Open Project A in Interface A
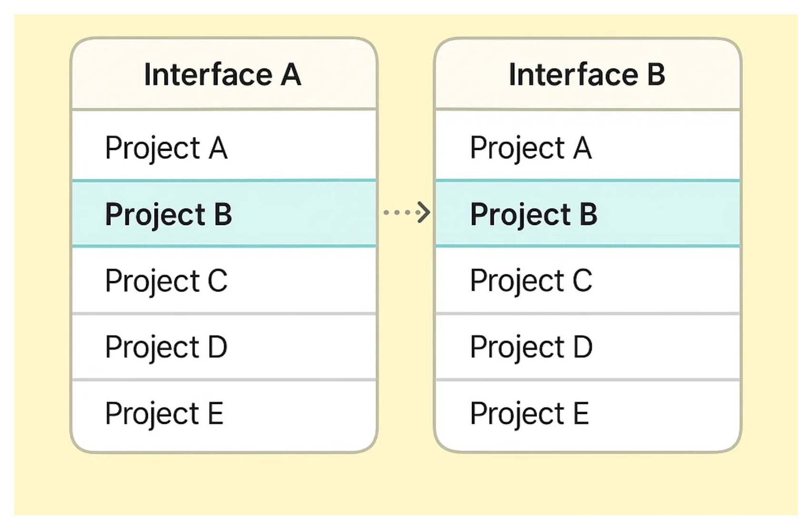The width and height of the screenshot is (812, 529). [166, 147]
